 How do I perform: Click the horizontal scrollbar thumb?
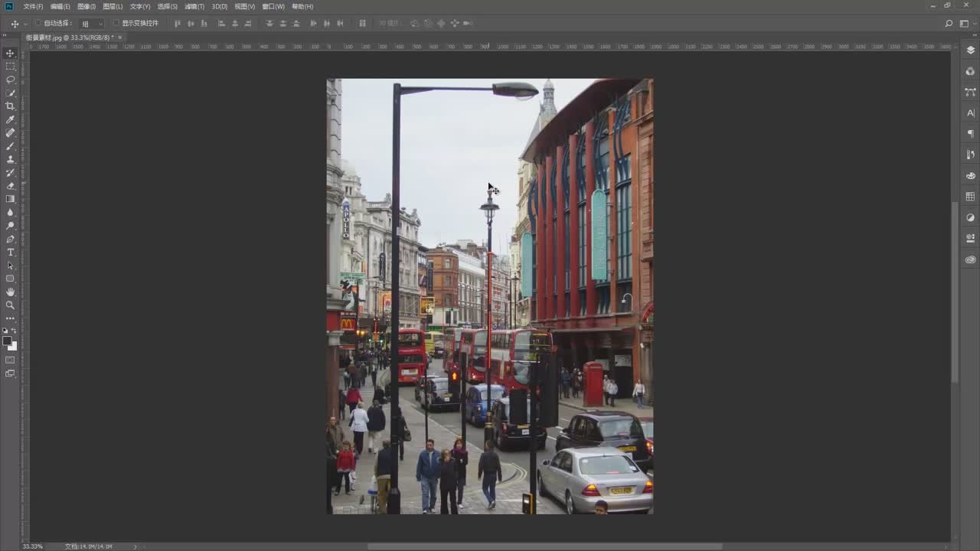pos(544,546)
